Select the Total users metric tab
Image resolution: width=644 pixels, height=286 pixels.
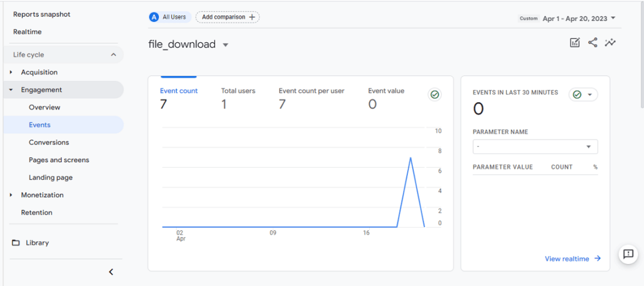(238, 99)
